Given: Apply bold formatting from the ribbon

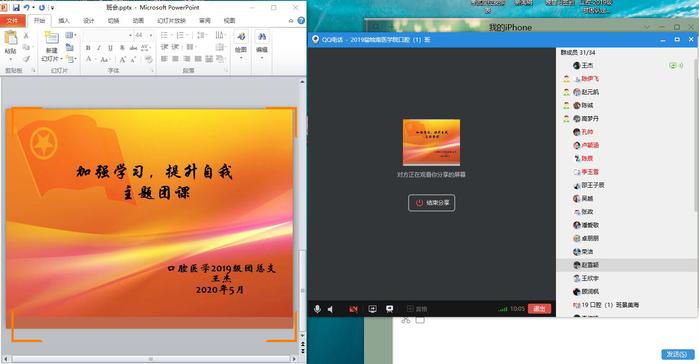Looking at the screenshot, I should tap(88, 48).
